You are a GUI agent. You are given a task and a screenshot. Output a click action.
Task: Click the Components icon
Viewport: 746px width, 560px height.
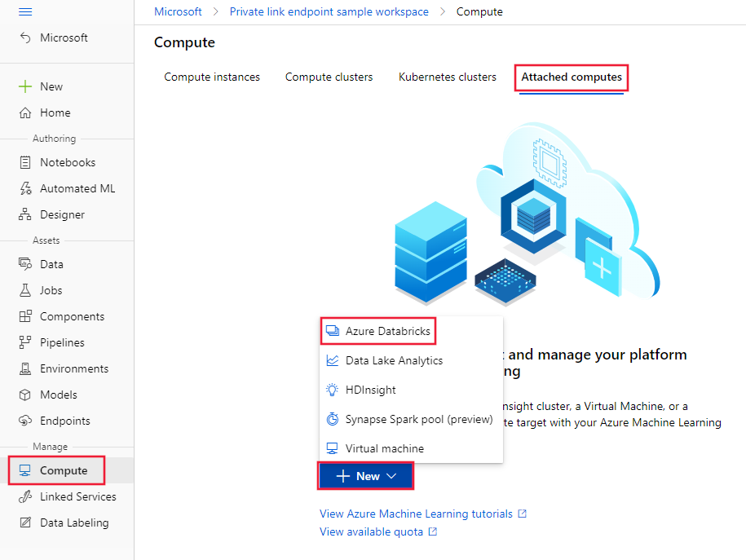pyautogui.click(x=25, y=316)
